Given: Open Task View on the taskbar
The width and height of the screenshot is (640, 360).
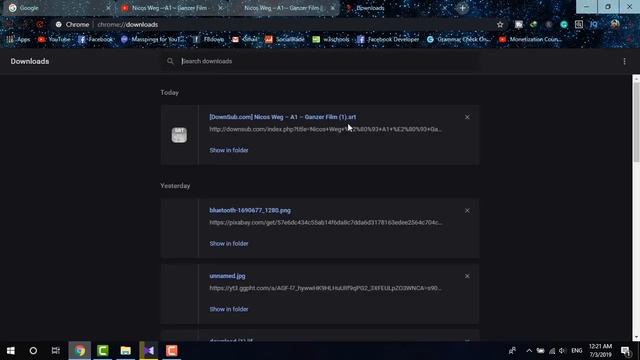Looking at the screenshot, I should 56,351.
